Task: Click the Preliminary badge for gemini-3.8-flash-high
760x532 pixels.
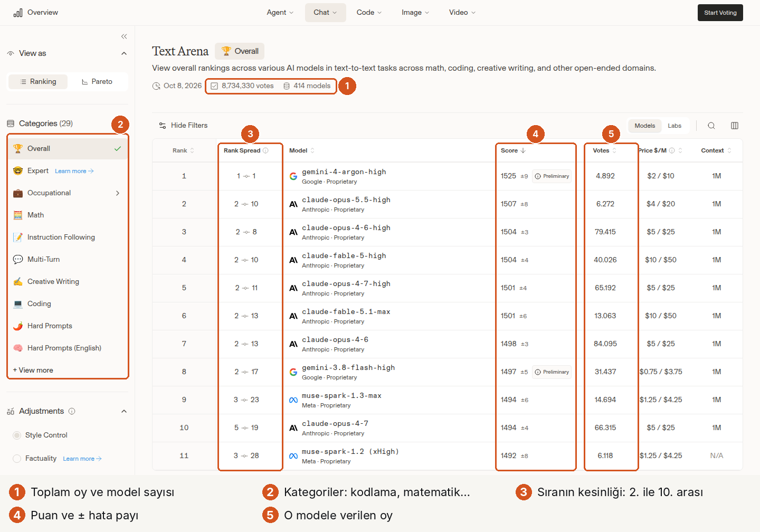Action: point(552,372)
